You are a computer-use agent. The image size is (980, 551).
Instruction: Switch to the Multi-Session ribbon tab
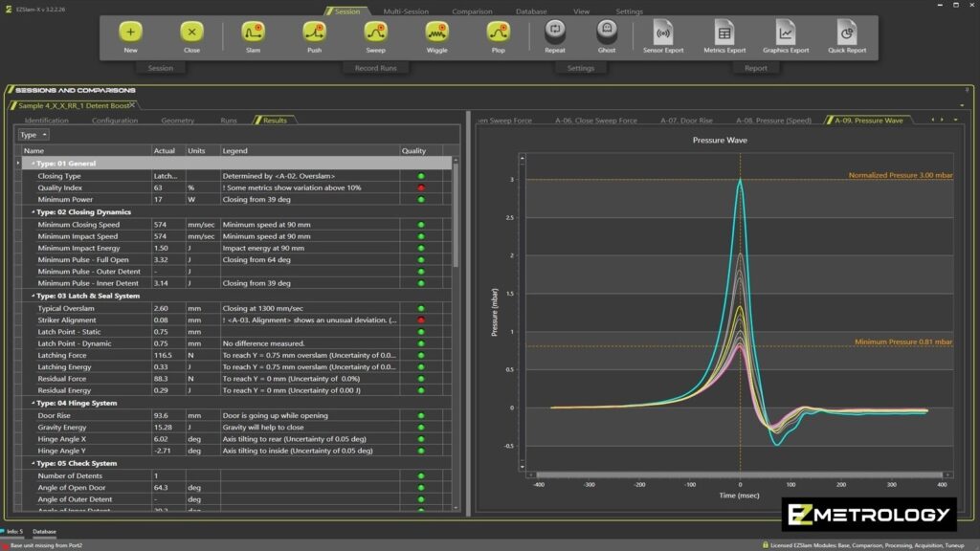[x=406, y=11]
